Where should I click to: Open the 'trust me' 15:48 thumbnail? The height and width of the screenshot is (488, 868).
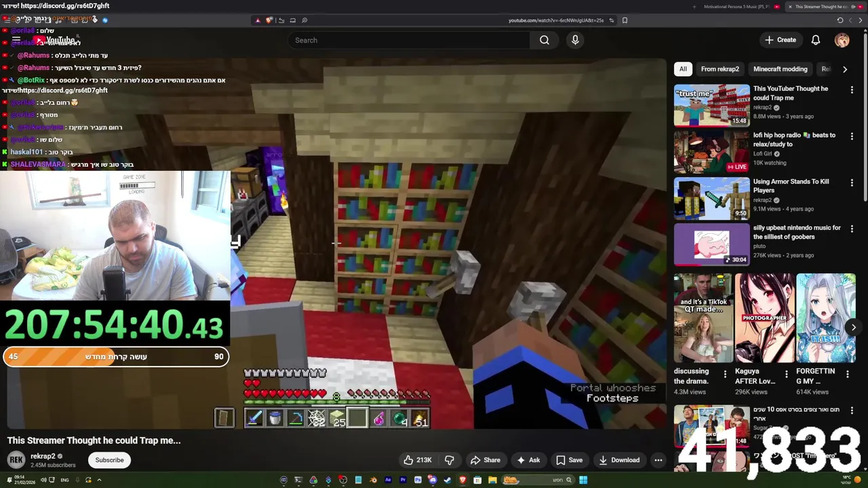click(711, 105)
